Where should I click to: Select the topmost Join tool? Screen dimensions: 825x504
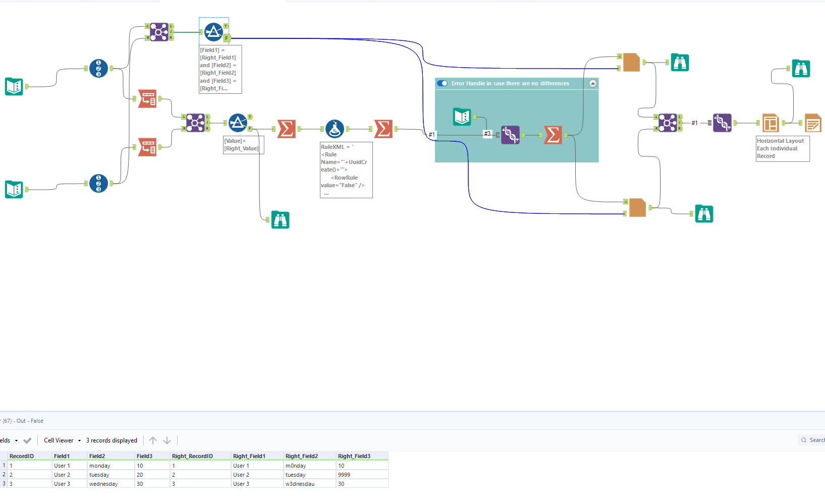pyautogui.click(x=159, y=32)
